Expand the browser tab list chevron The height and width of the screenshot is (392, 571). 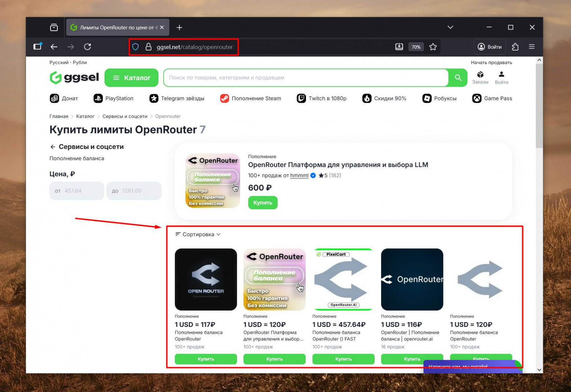450,27
